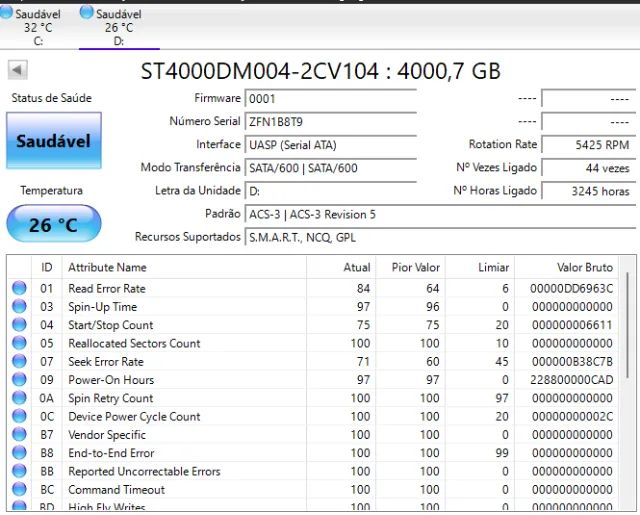The width and height of the screenshot is (640, 515).
Task: Select the End-to-End Error attribute name
Action: [111, 453]
